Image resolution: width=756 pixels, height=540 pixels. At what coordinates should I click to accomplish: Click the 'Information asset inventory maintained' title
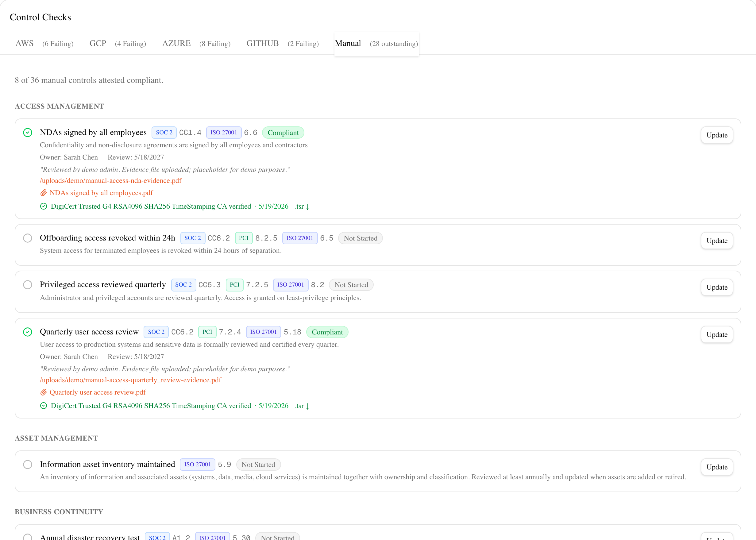tap(107, 465)
